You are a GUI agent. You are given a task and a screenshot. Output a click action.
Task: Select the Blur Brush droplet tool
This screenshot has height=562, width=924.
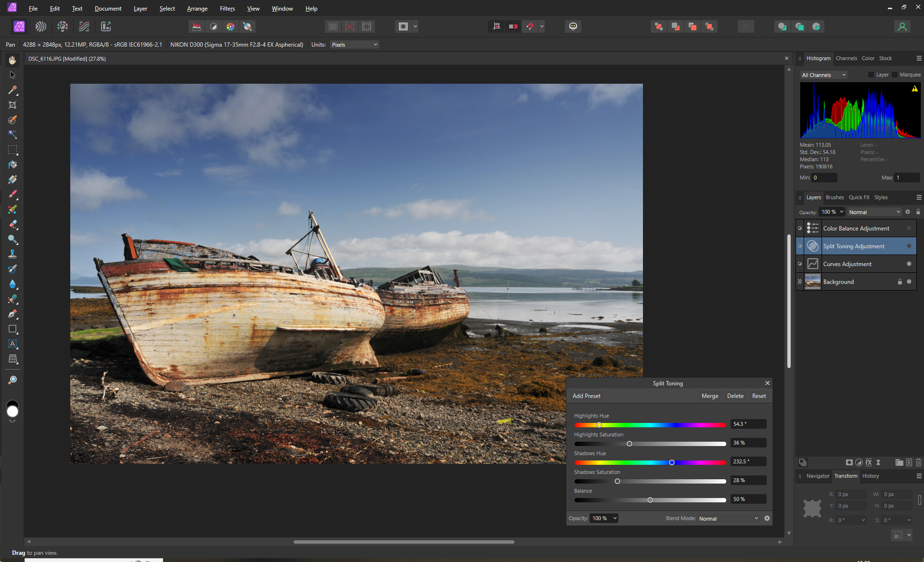pyautogui.click(x=13, y=284)
